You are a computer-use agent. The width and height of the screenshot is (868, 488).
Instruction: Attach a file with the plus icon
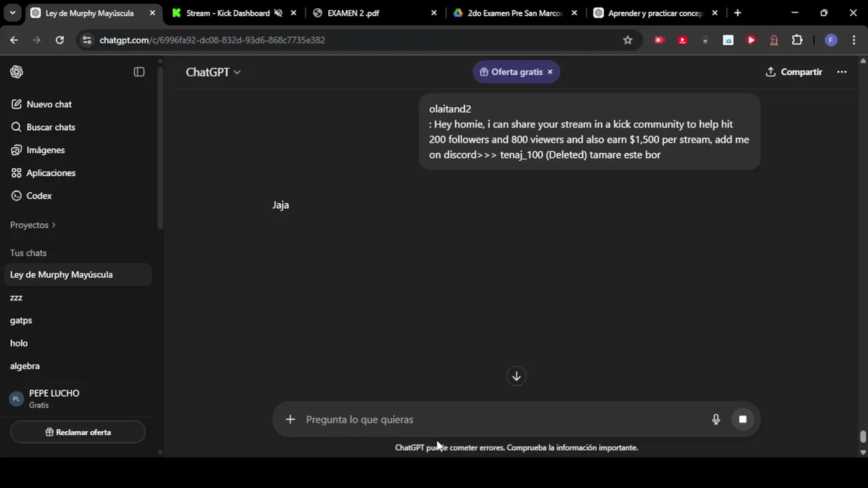tap(290, 420)
